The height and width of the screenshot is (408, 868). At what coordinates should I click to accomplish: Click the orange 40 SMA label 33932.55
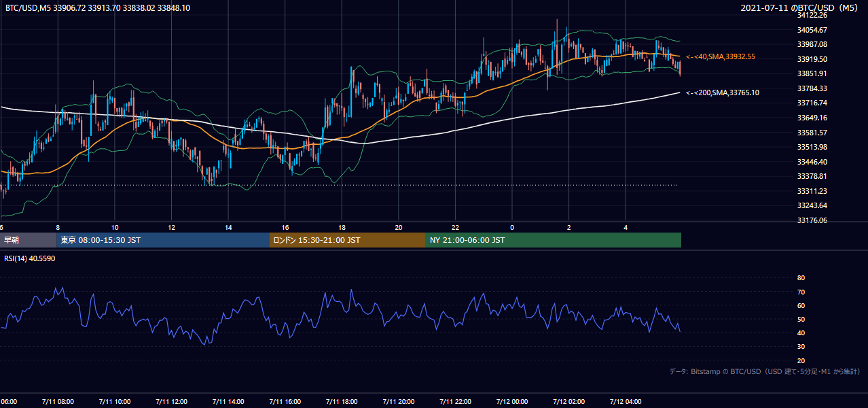pyautogui.click(x=721, y=56)
